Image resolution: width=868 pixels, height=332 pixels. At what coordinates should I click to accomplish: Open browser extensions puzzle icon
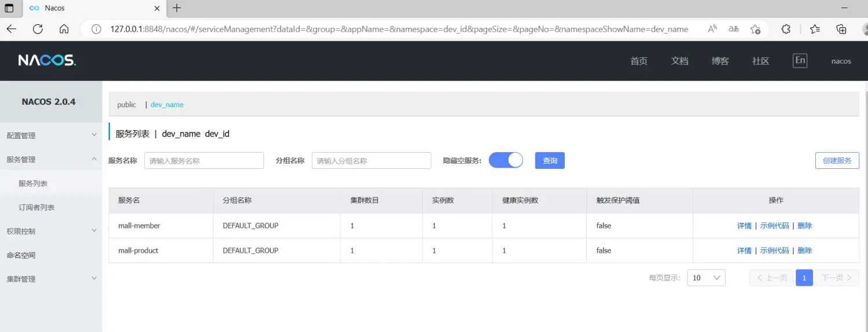click(x=786, y=29)
